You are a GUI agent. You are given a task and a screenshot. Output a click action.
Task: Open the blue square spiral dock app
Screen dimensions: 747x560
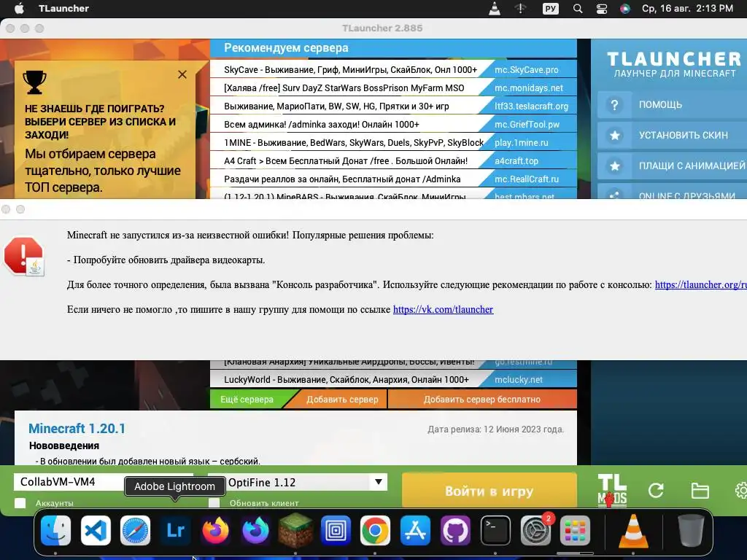(336, 531)
